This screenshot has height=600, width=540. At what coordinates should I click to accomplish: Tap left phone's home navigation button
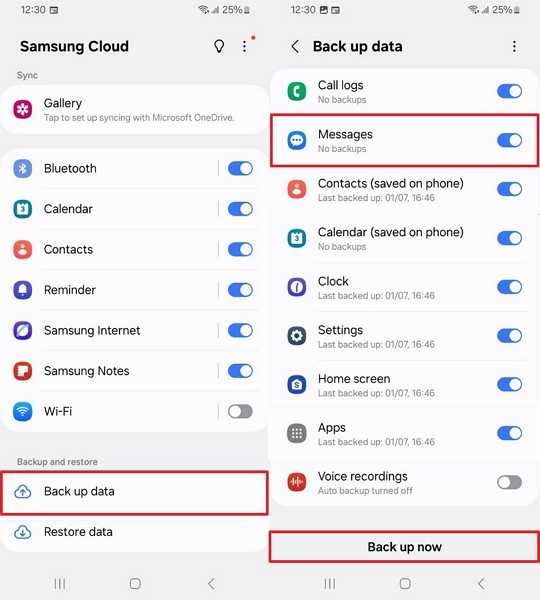click(x=135, y=584)
